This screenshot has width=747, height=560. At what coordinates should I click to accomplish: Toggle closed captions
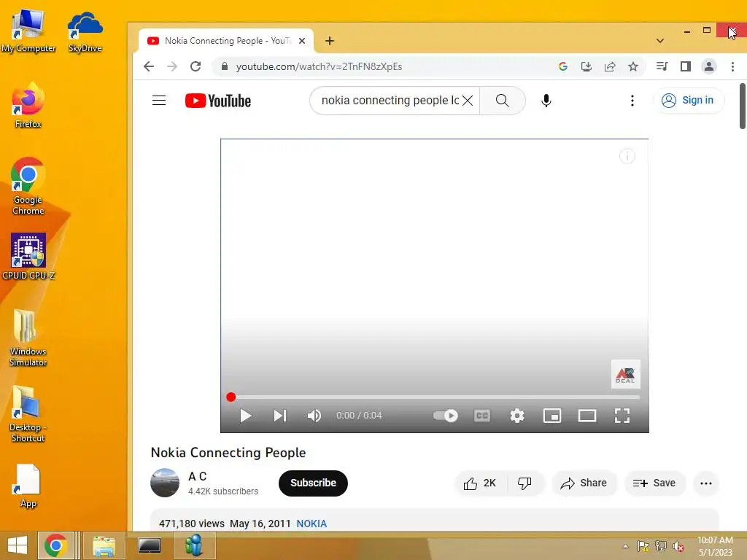click(482, 416)
